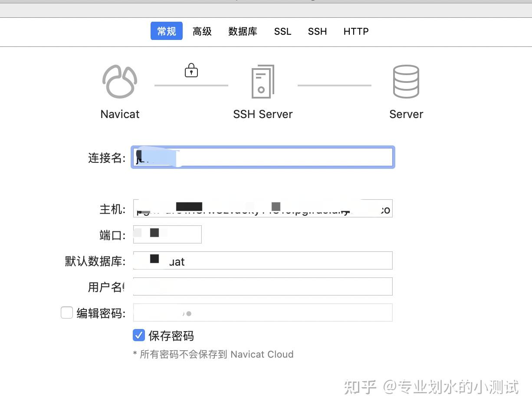
Task: Click the Navicat Cloud note text
Action: pyautogui.click(x=213, y=354)
